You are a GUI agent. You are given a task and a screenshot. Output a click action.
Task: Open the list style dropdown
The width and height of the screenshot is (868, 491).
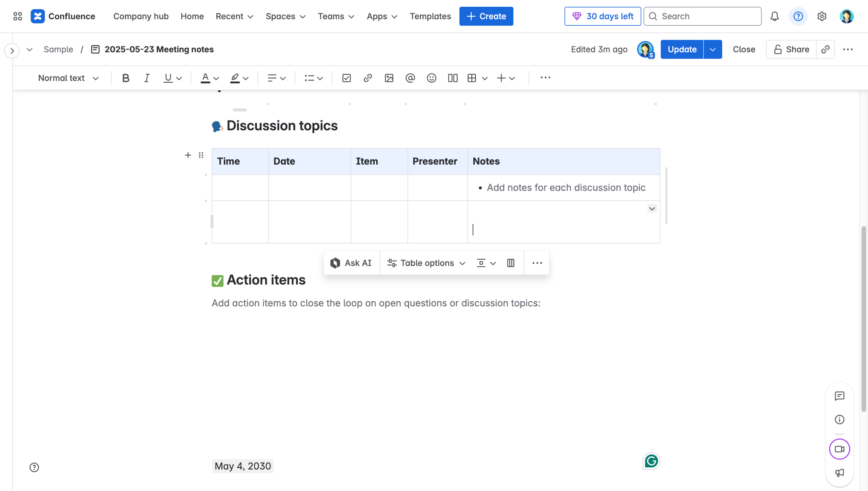click(x=313, y=78)
